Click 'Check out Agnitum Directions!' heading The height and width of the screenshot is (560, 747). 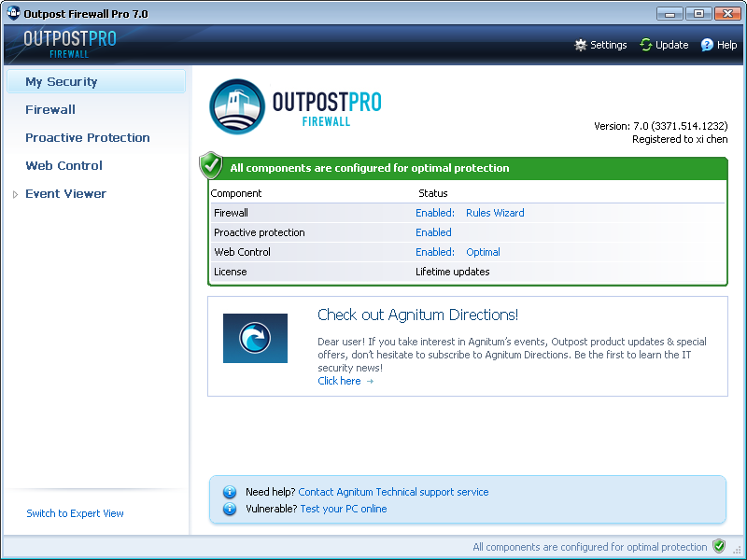[417, 315]
